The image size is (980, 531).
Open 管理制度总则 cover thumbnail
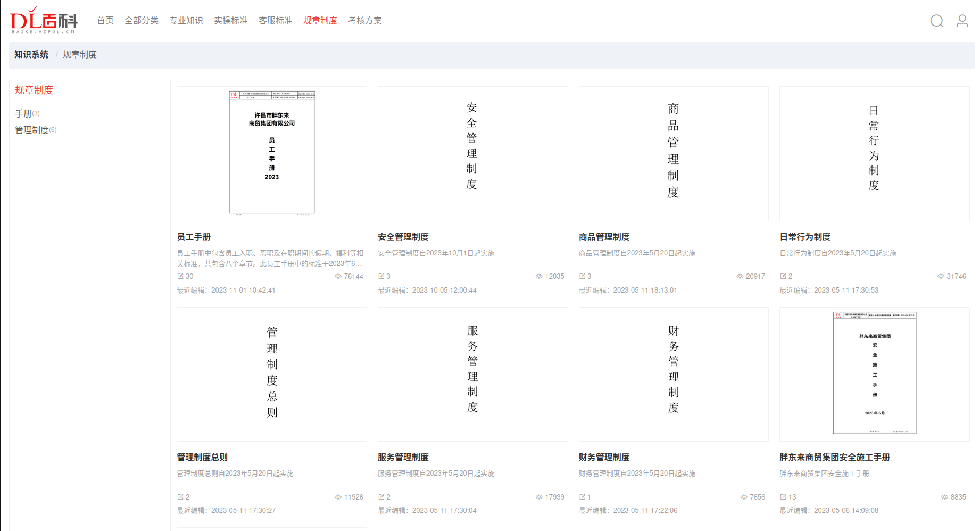272,374
